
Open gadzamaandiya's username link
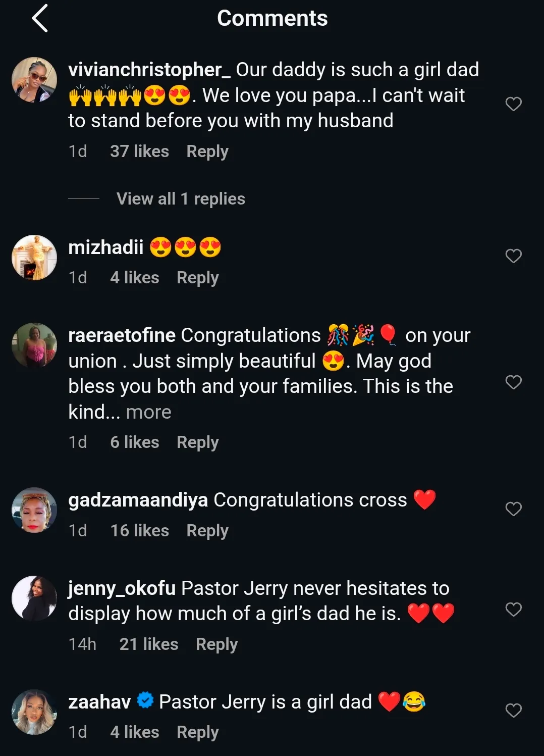[138, 500]
